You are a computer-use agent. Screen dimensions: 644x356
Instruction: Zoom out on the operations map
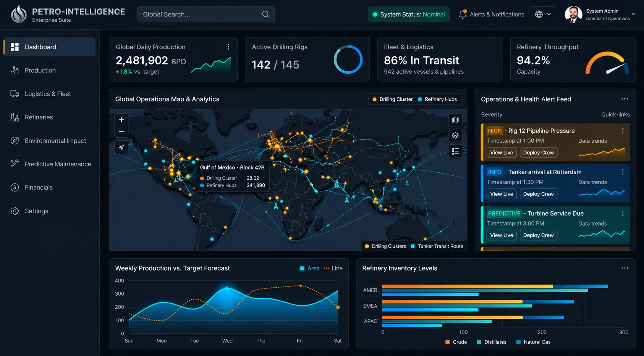point(121,132)
